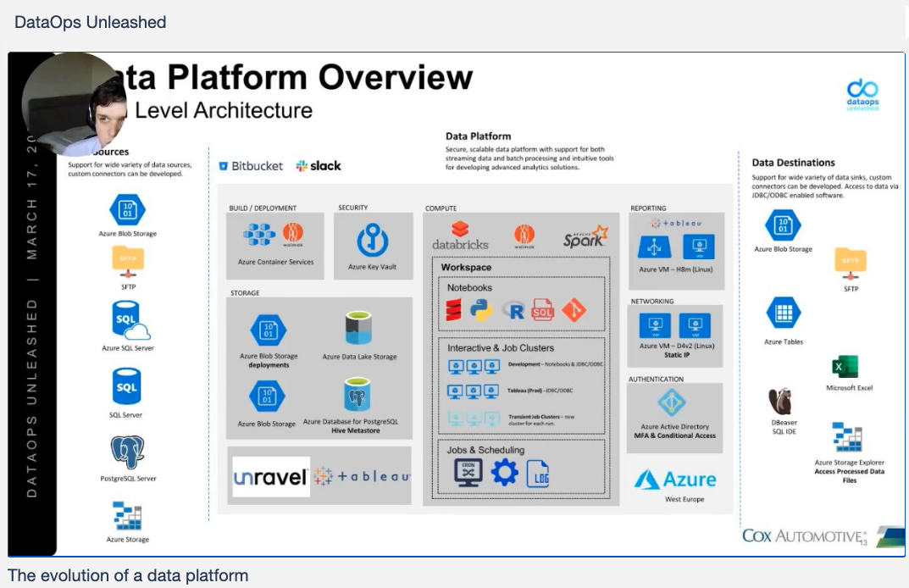Click the 'Data Destinations' heading
Screen dimensions: 909x588
tap(794, 163)
